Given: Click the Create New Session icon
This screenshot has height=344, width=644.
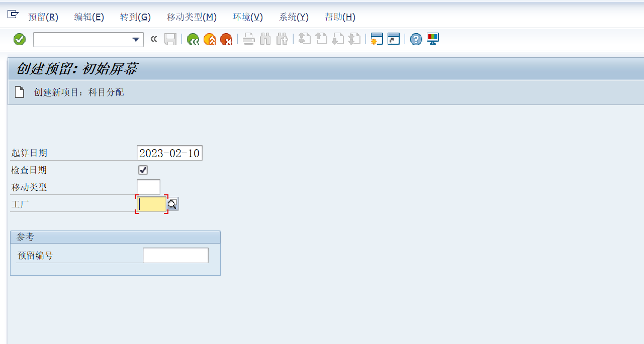Looking at the screenshot, I should click(x=377, y=39).
